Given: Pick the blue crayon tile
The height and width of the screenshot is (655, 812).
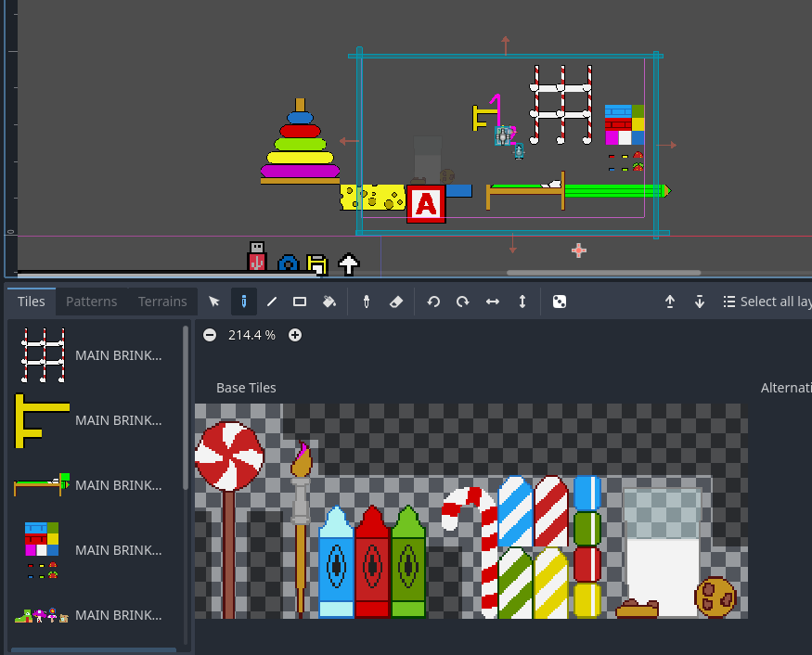Looking at the screenshot, I should click(x=336, y=562).
